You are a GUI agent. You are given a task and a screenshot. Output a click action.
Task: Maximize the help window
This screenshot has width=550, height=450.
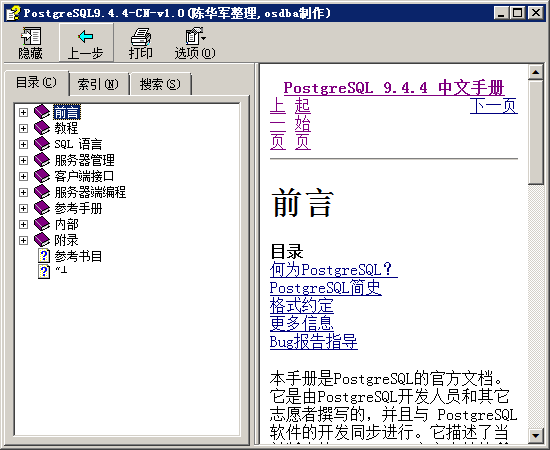click(x=517, y=13)
